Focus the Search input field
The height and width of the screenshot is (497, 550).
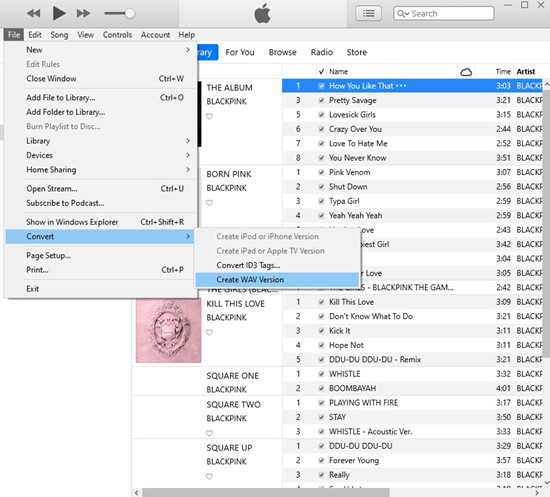(x=444, y=14)
